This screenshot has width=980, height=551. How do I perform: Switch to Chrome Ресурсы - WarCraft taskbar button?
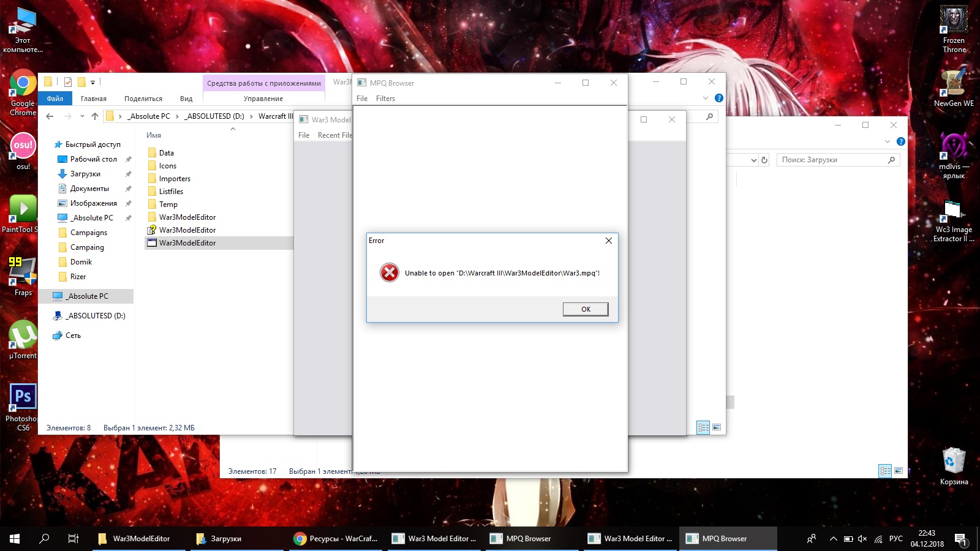point(337,539)
